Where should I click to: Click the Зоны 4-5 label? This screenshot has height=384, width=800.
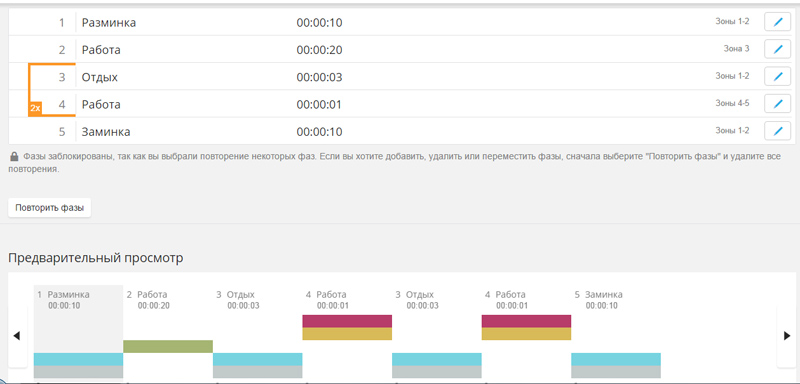click(732, 103)
